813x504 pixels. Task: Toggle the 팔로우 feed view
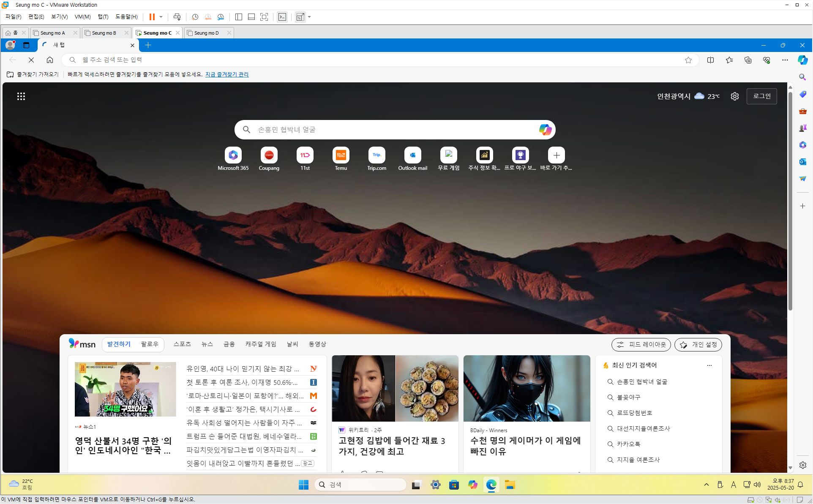click(x=150, y=344)
